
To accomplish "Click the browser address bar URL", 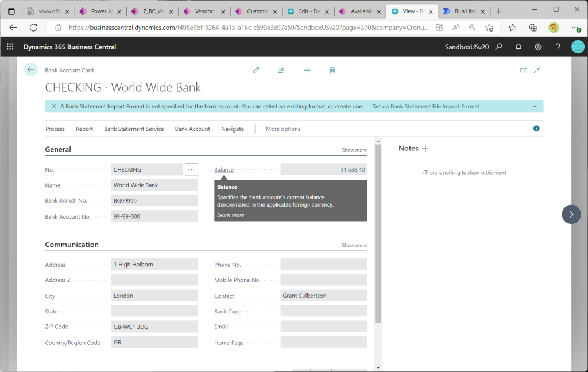I will [249, 28].
